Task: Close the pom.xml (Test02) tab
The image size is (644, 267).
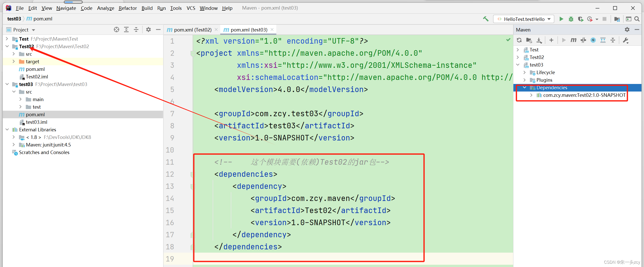Action: pyautogui.click(x=216, y=29)
